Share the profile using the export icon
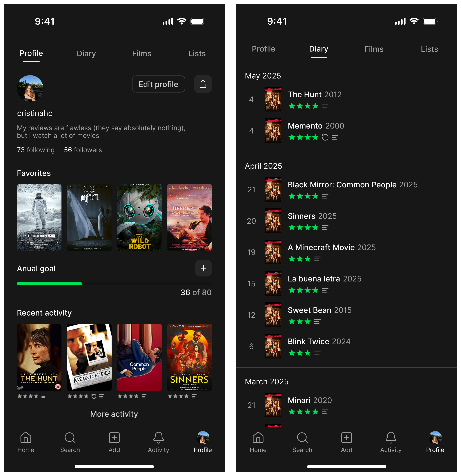The height and width of the screenshot is (476, 461). click(203, 84)
